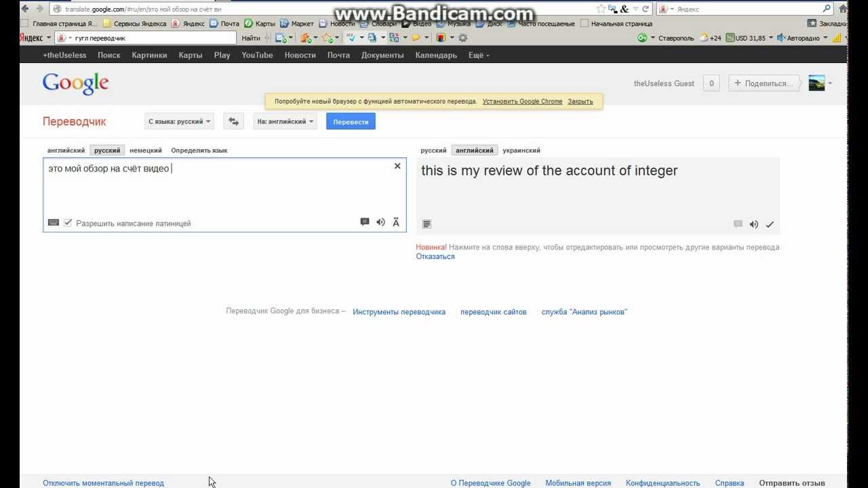
Task: Click grayed example icon in translation box
Action: click(x=738, y=224)
